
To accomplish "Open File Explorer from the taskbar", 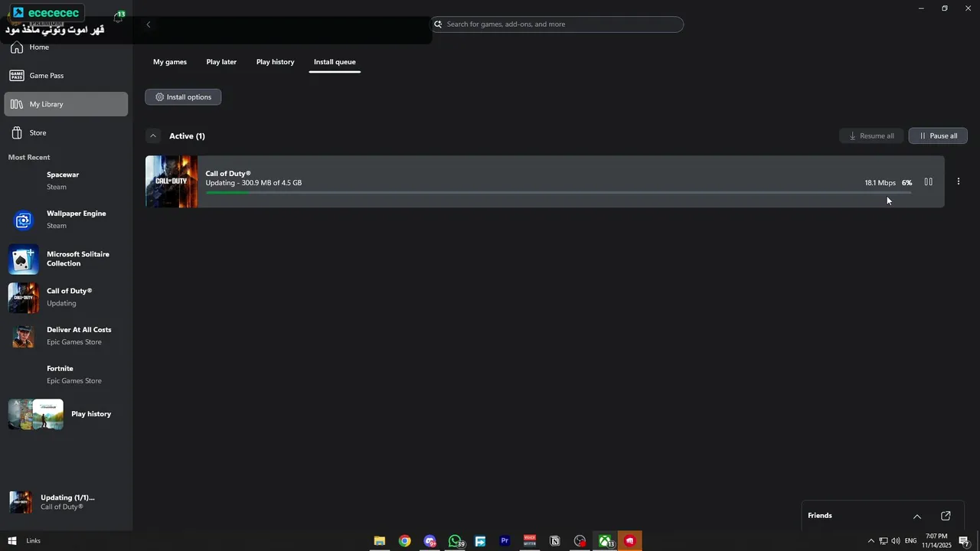I will click(x=379, y=541).
